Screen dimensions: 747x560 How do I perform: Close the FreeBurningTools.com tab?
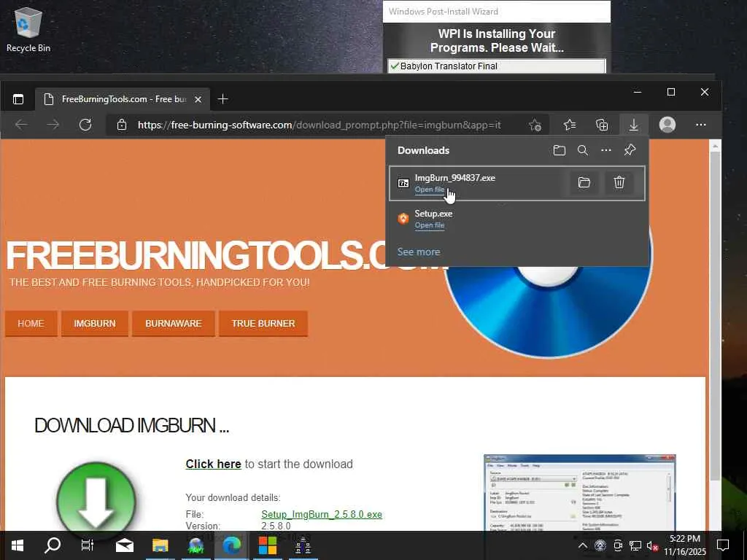(x=198, y=99)
